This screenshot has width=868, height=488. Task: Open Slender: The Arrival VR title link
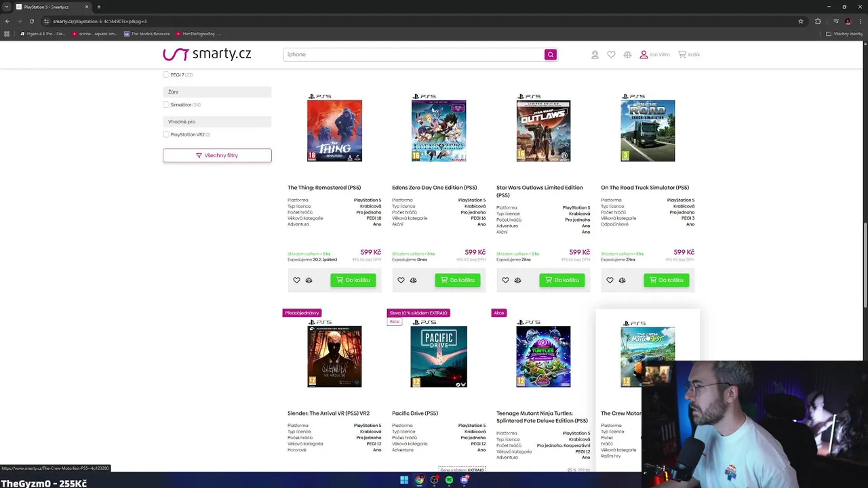329,413
